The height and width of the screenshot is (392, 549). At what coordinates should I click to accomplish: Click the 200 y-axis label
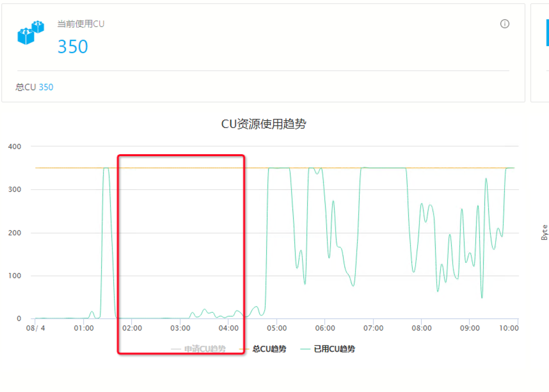coord(15,233)
